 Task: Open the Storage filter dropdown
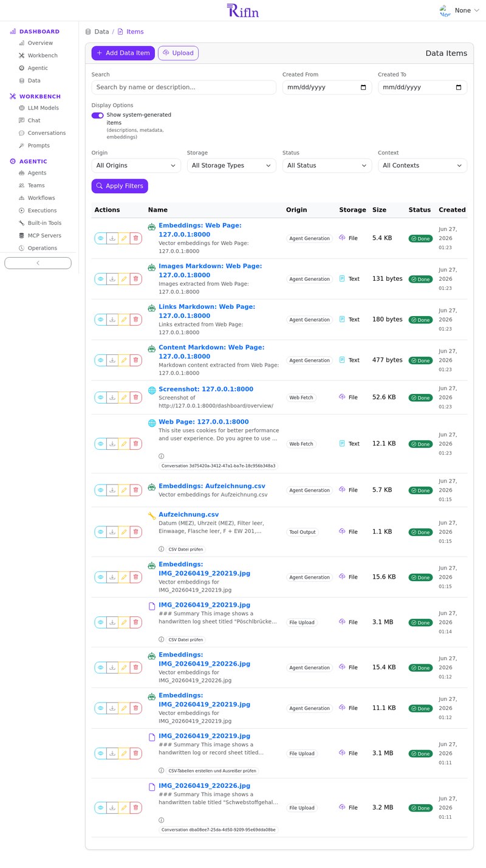(231, 165)
